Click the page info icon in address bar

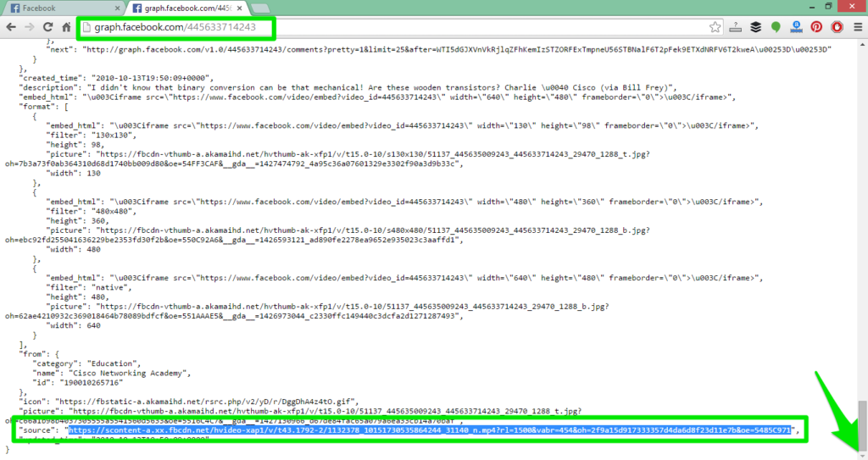pos(86,27)
